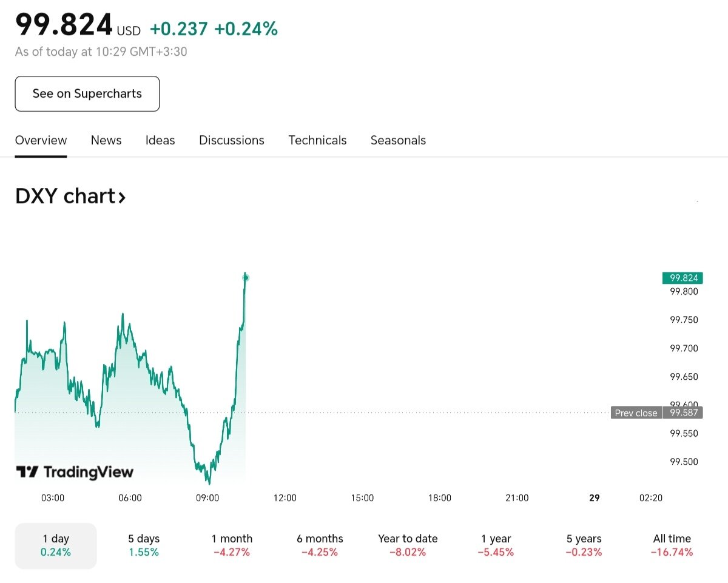This screenshot has width=728, height=583.
Task: Choose the 1 month range option
Action: (x=232, y=545)
